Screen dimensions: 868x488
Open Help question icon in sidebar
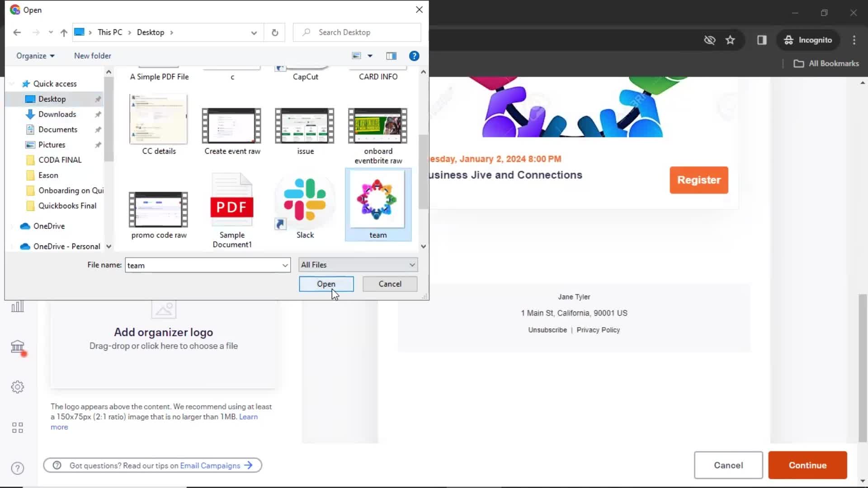click(x=18, y=469)
